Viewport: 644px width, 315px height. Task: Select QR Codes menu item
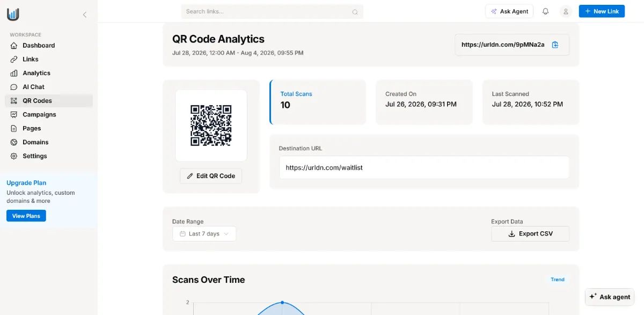(48, 101)
